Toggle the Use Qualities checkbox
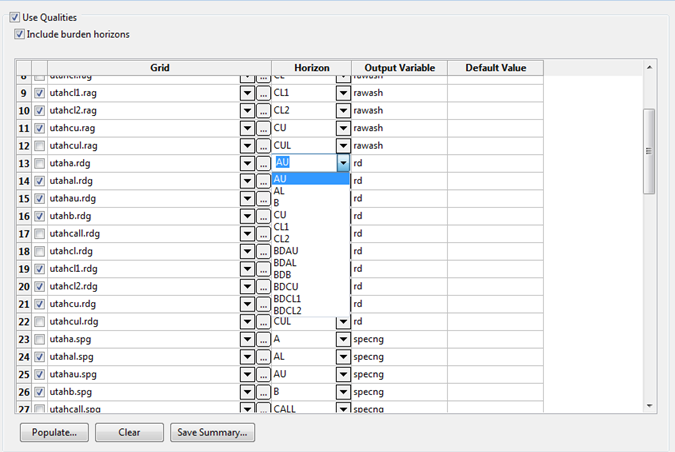Screen dimensions: 675x452 [14, 18]
